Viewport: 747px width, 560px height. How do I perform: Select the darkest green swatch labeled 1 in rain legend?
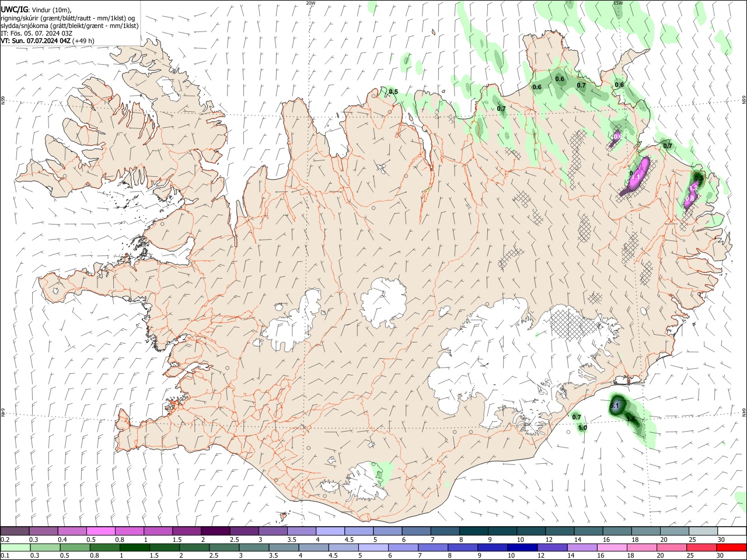point(134,547)
